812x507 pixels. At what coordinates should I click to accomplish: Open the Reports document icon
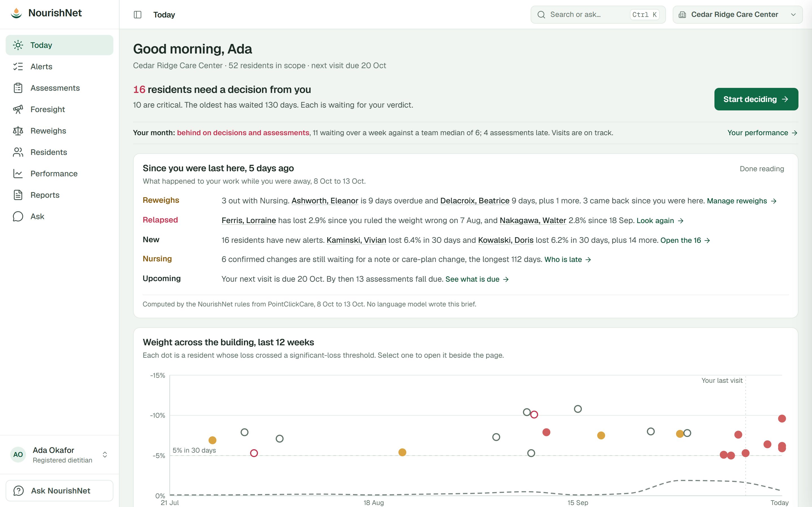[18, 195]
